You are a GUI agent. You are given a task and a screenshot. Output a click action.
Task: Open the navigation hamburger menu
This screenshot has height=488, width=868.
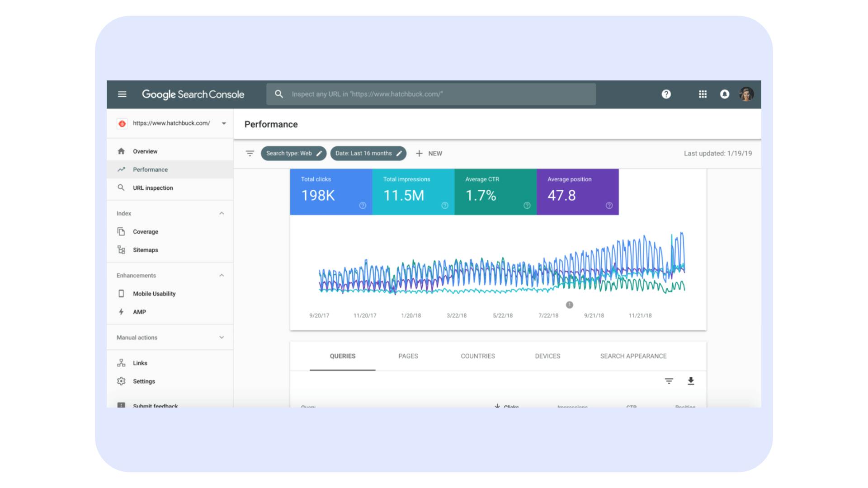coord(122,94)
